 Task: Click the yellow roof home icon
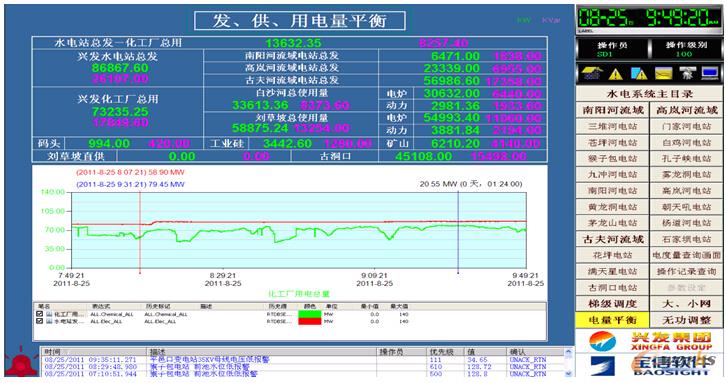tap(591, 73)
